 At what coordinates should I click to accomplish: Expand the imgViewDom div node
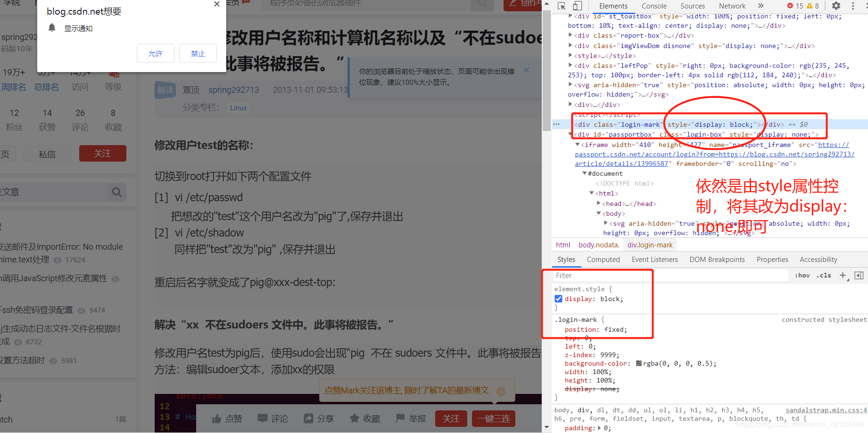[570, 46]
